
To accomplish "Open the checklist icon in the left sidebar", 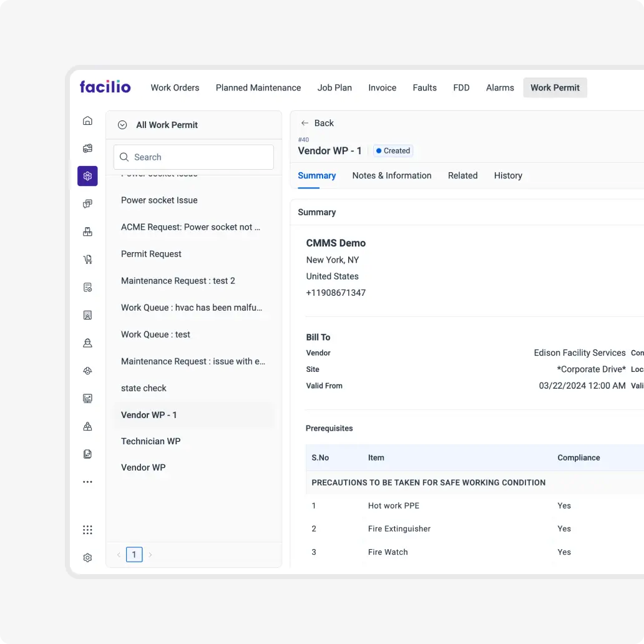I will pos(87,287).
